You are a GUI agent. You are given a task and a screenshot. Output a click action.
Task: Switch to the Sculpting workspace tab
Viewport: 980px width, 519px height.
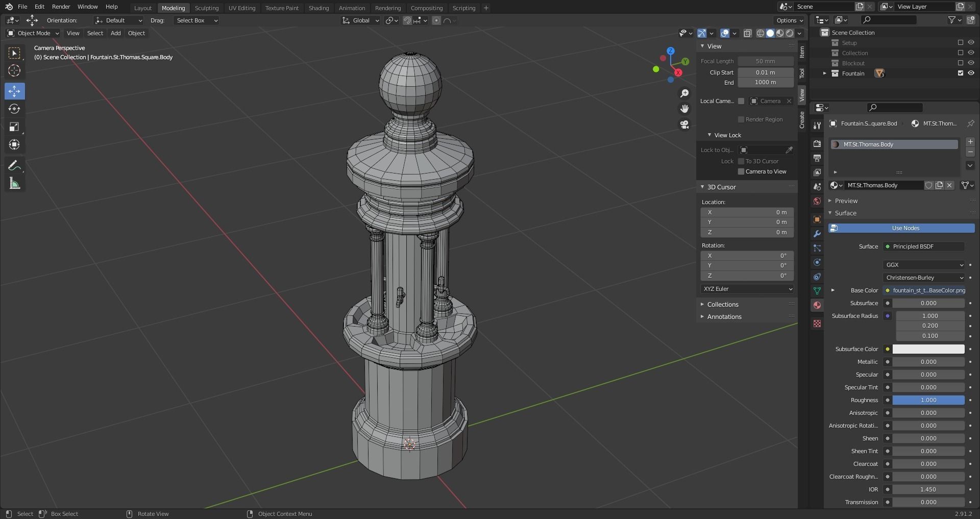pyautogui.click(x=206, y=8)
